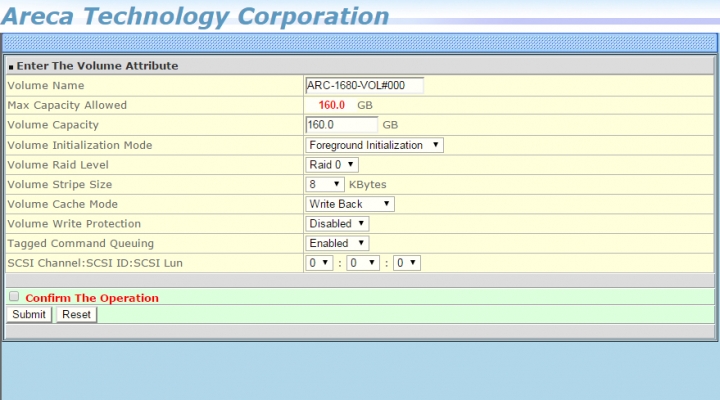720x400 pixels.
Task: Select the Volume Write Protection label
Action: tap(74, 224)
